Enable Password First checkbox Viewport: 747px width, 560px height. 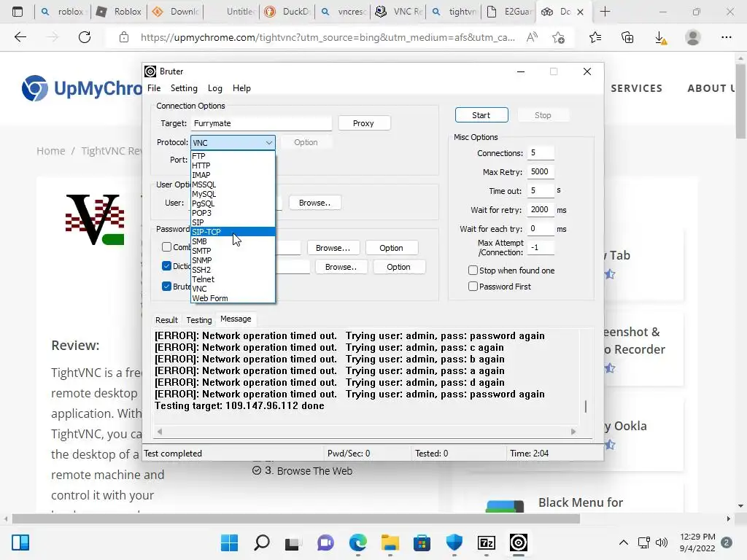[473, 286]
